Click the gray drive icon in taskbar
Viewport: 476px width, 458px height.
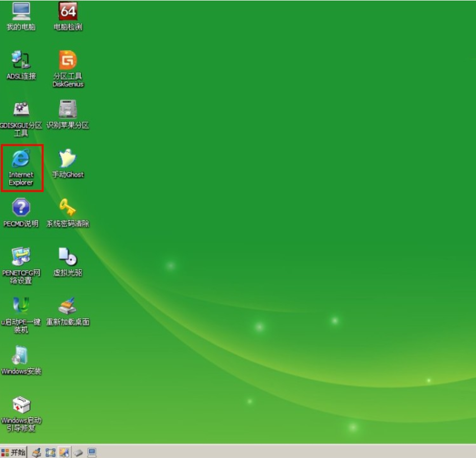pyautogui.click(x=78, y=452)
